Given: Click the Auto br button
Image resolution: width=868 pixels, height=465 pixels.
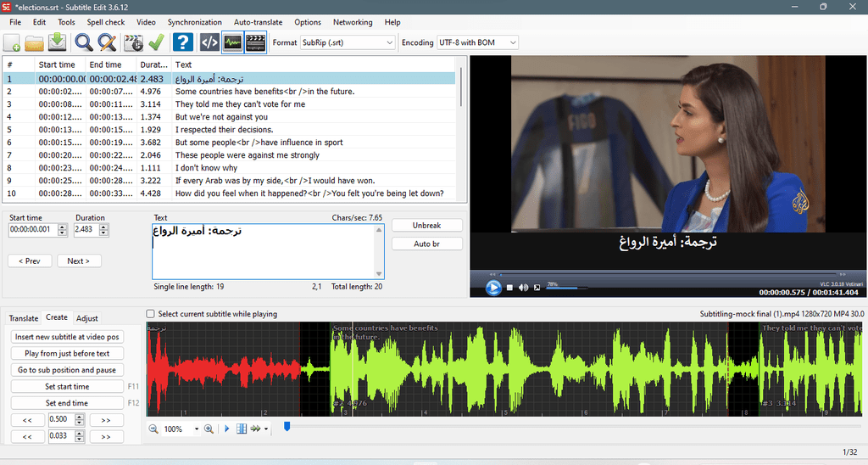Looking at the screenshot, I should tap(427, 244).
